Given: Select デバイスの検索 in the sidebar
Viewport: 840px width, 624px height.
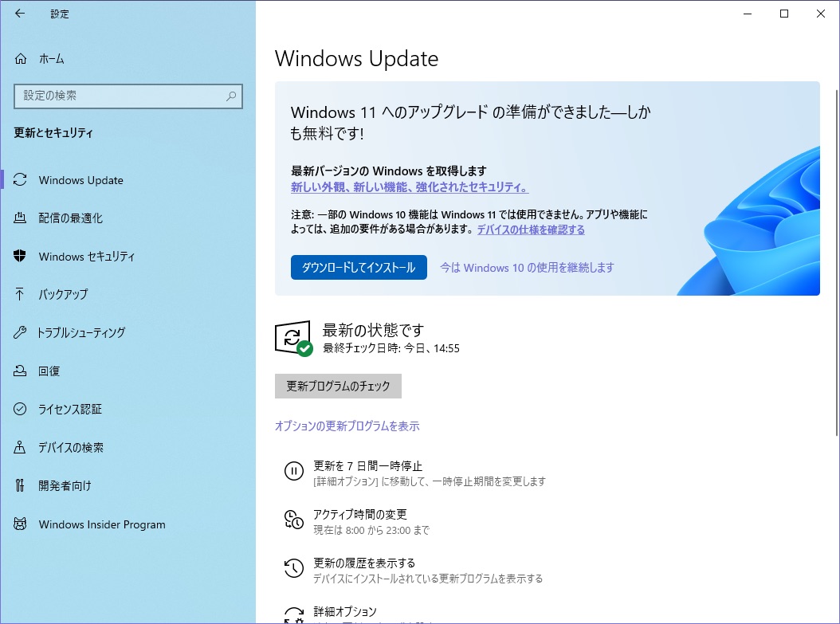Looking at the screenshot, I should 128,448.
